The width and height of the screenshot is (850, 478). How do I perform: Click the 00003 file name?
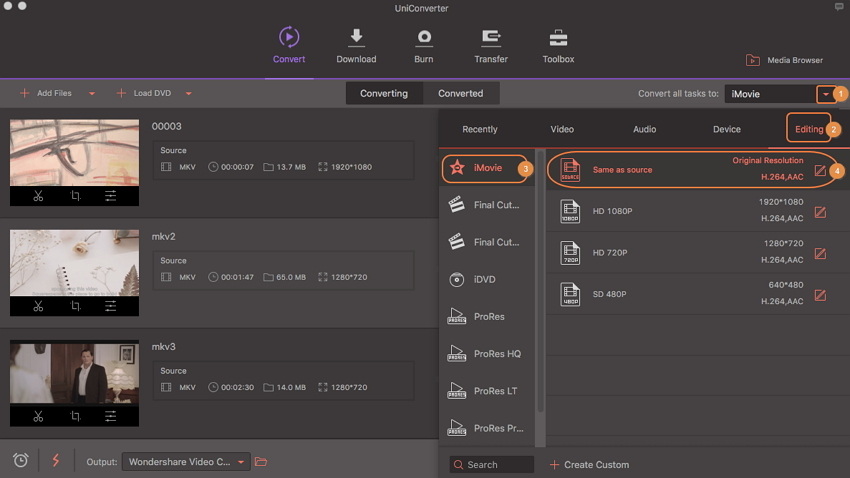click(x=166, y=126)
